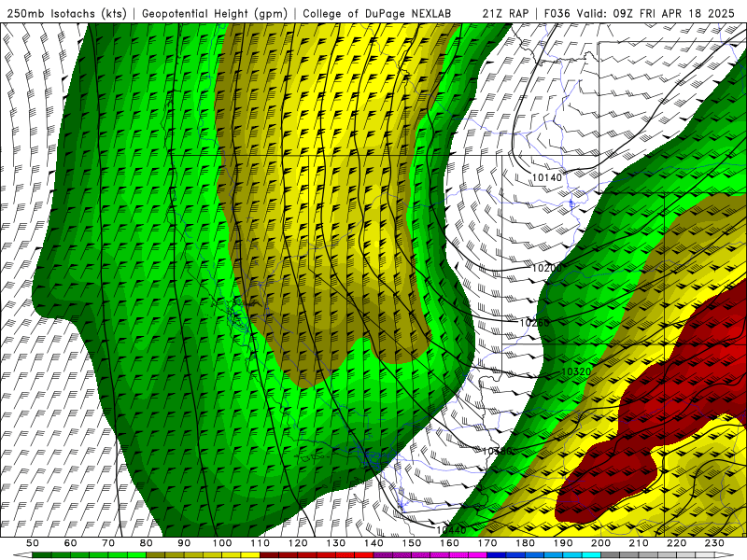Click the 'College of DuPage NEXLAB' label
Image resolution: width=747 pixels, height=560 pixels.
click(377, 13)
